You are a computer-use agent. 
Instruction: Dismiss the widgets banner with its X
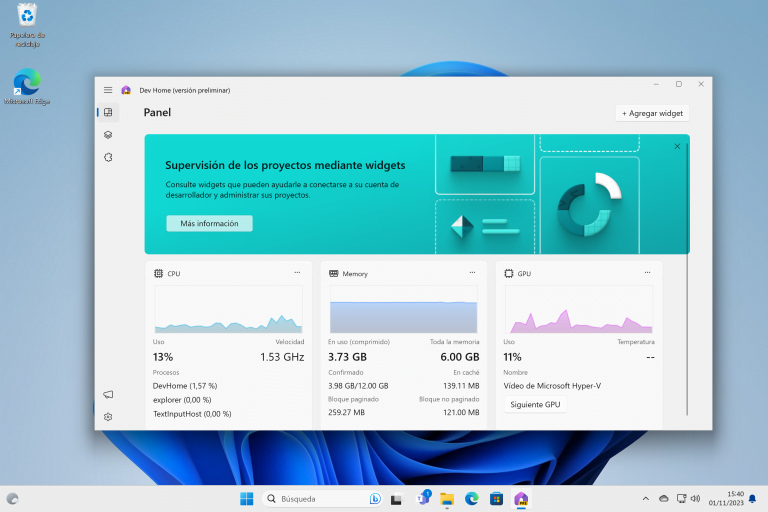click(x=677, y=146)
